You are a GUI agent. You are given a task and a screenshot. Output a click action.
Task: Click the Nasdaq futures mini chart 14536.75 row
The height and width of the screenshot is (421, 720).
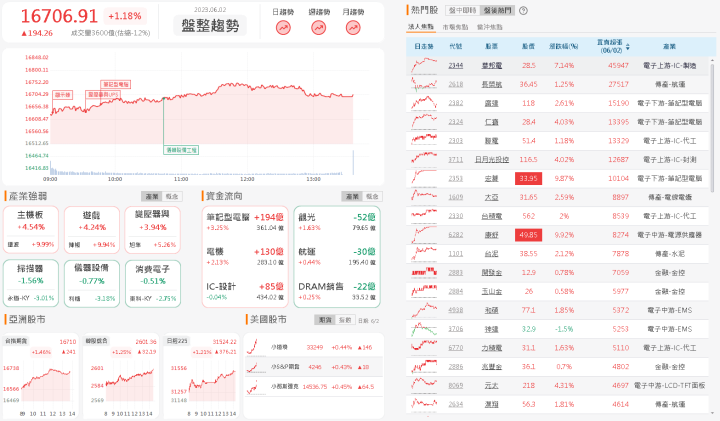coord(314,387)
